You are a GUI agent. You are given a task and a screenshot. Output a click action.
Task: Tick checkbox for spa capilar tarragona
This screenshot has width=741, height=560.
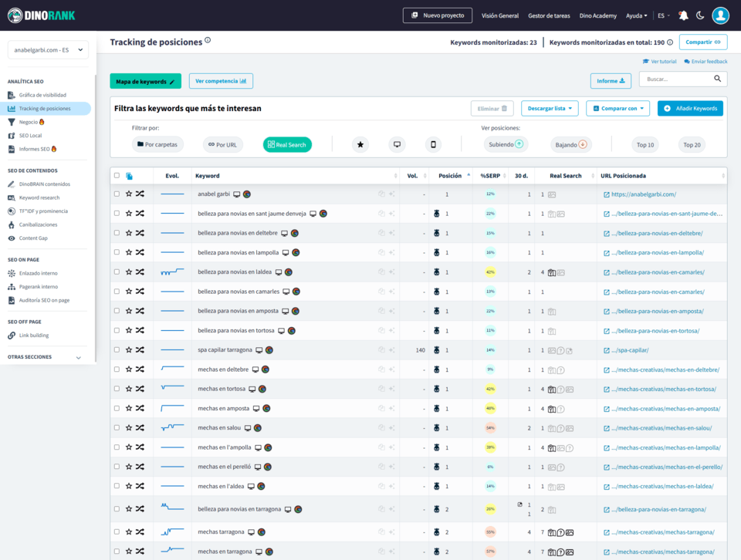click(117, 349)
